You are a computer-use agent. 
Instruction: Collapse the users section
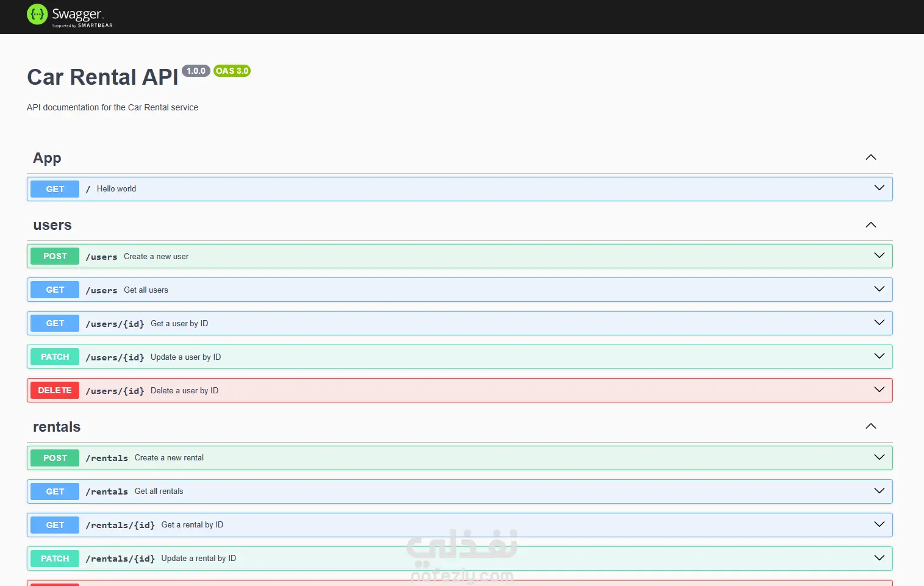point(871,224)
